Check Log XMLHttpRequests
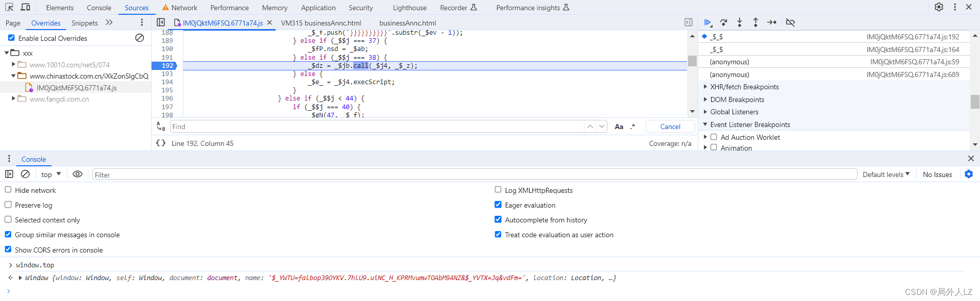The width and height of the screenshot is (980, 301). coord(498,190)
